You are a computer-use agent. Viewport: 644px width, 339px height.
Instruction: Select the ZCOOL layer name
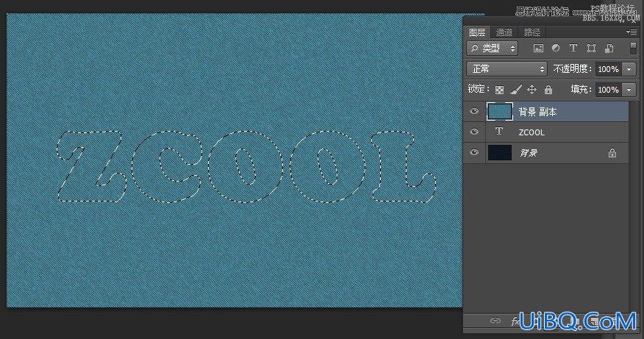click(x=532, y=132)
